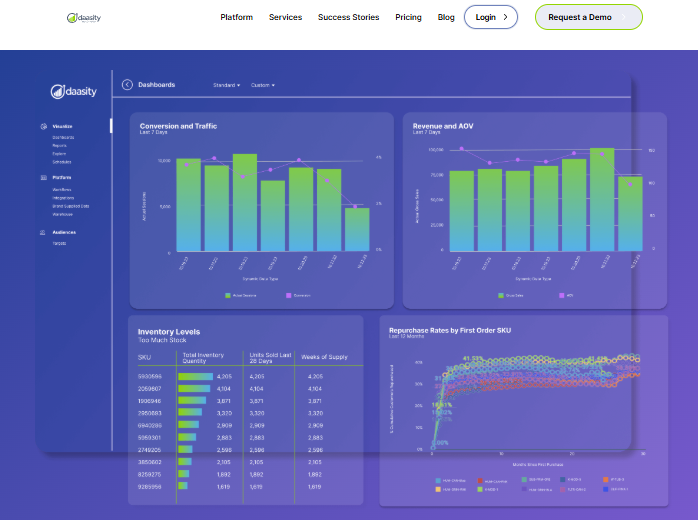
Task: Click the tallest bar in the Revenue and AOV chart
Action: point(602,200)
